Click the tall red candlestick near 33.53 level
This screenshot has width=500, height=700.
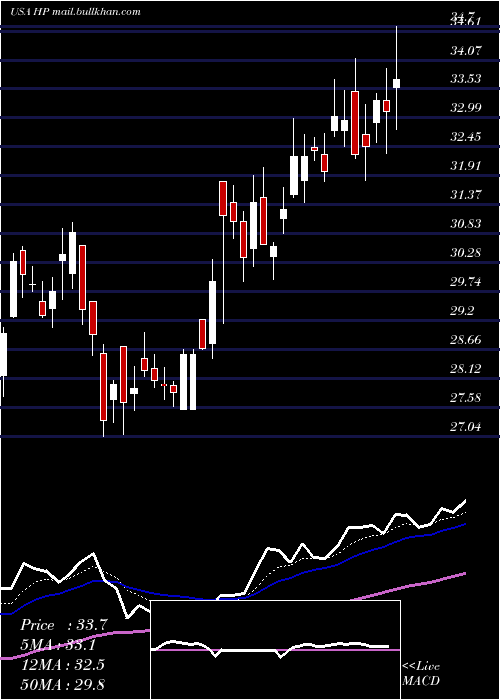click(x=355, y=123)
